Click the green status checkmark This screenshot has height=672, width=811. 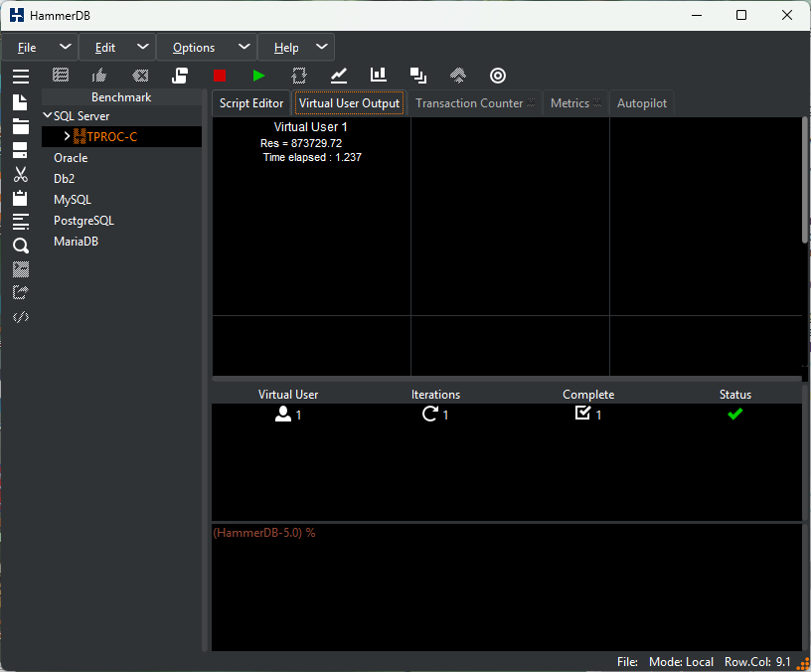tap(735, 414)
